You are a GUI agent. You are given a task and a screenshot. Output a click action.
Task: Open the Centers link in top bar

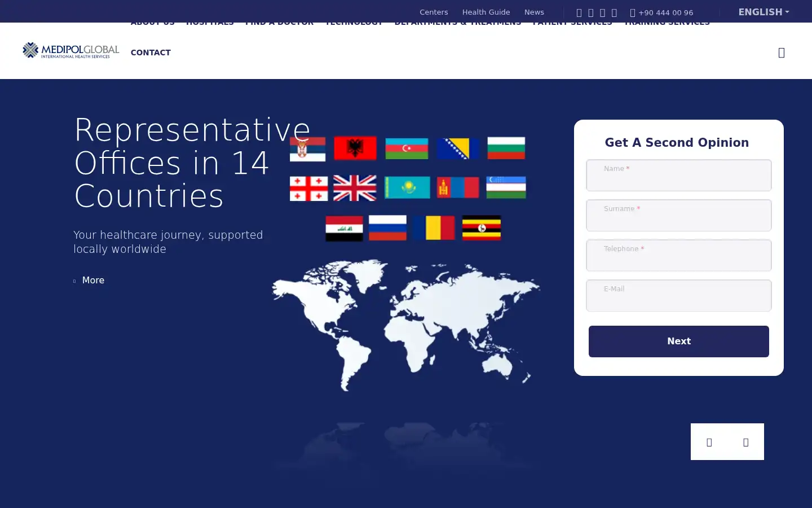(x=434, y=12)
